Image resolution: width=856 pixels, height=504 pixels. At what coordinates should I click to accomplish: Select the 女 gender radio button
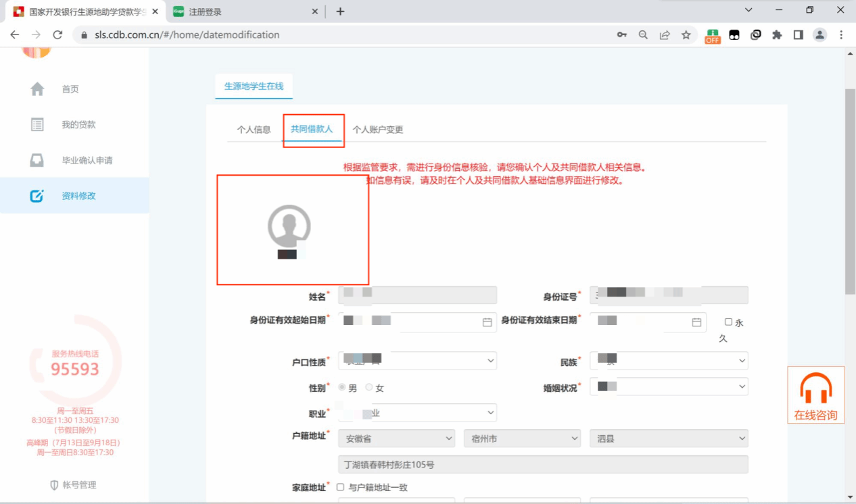pyautogui.click(x=369, y=387)
